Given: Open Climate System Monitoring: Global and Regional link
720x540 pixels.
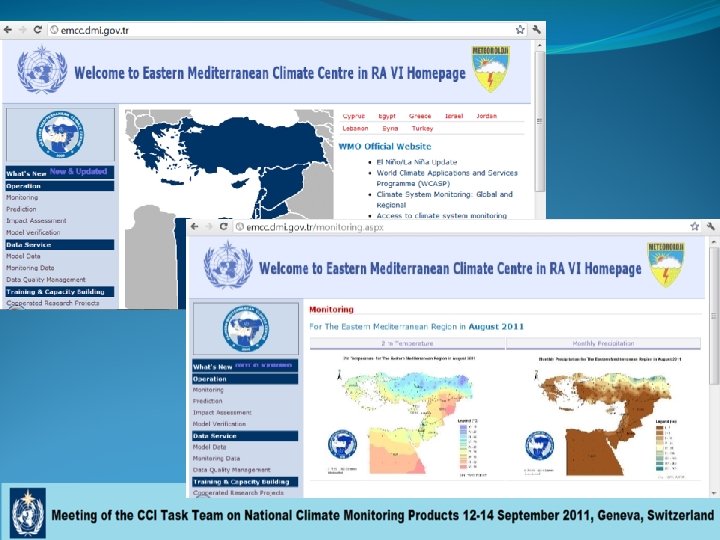Looking at the screenshot, I should [x=444, y=200].
